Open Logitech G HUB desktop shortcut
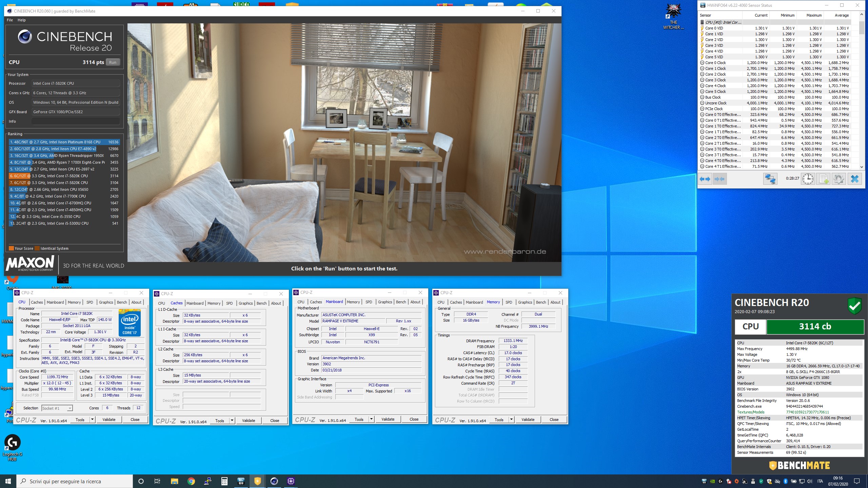Viewport: 868px width, 488px height. (12, 447)
